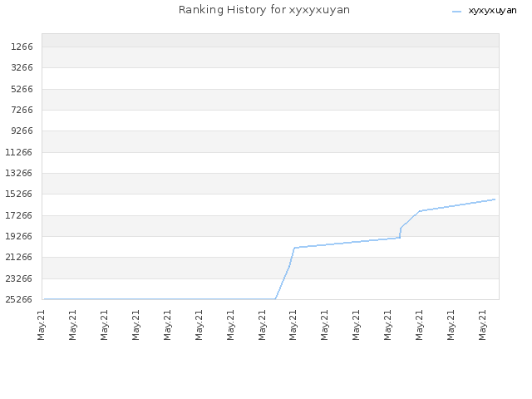Click the y-axis label 7266

click(22, 110)
